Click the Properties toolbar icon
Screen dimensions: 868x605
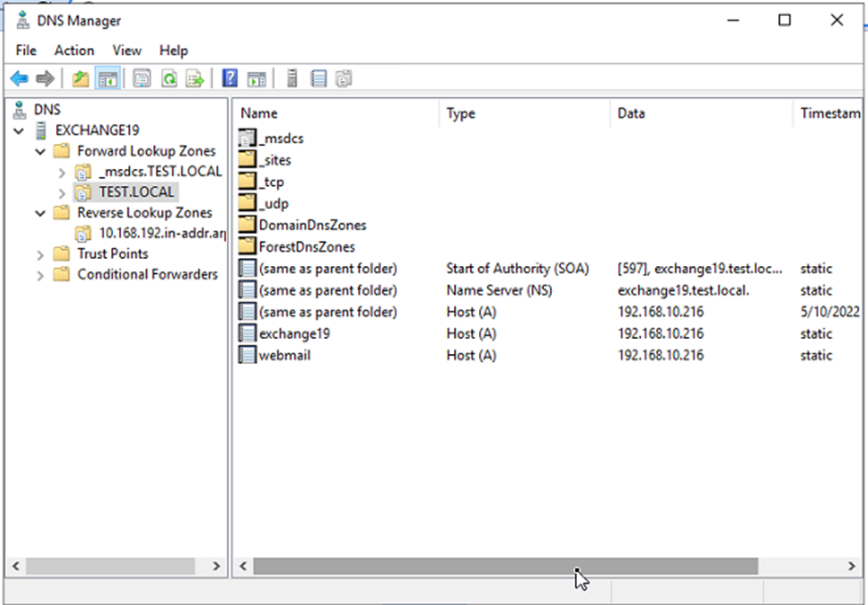pyautogui.click(x=142, y=79)
